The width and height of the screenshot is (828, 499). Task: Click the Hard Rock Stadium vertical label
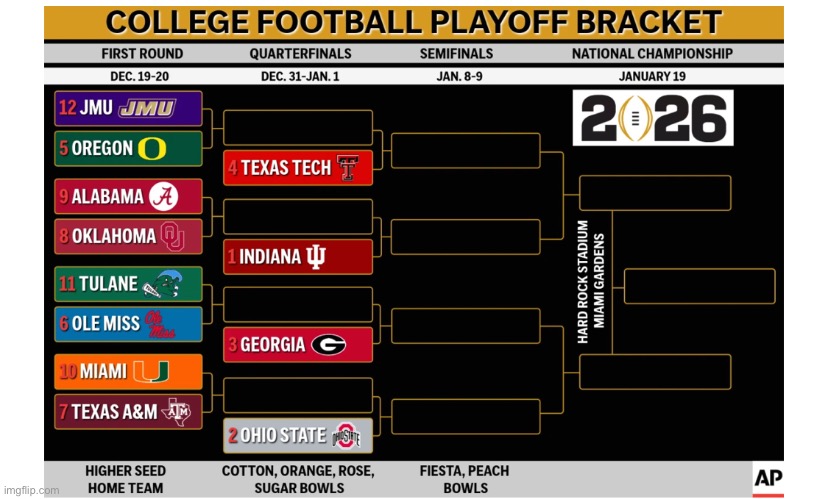(590, 282)
